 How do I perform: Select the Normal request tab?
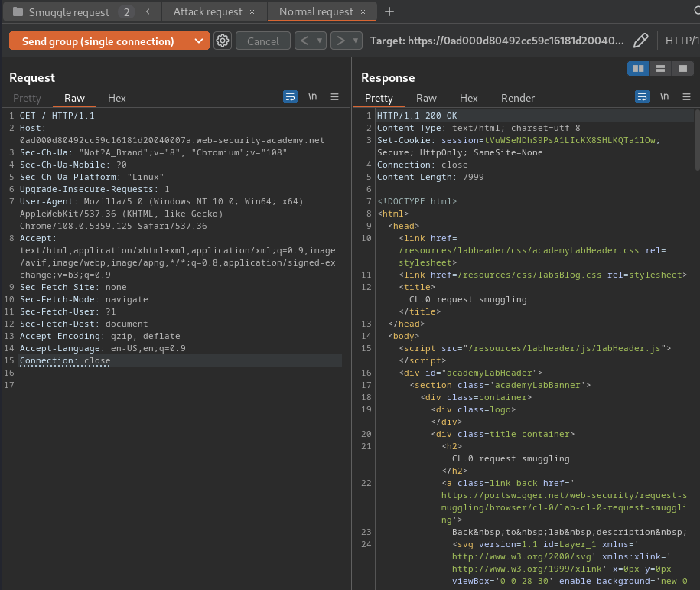[x=316, y=11]
